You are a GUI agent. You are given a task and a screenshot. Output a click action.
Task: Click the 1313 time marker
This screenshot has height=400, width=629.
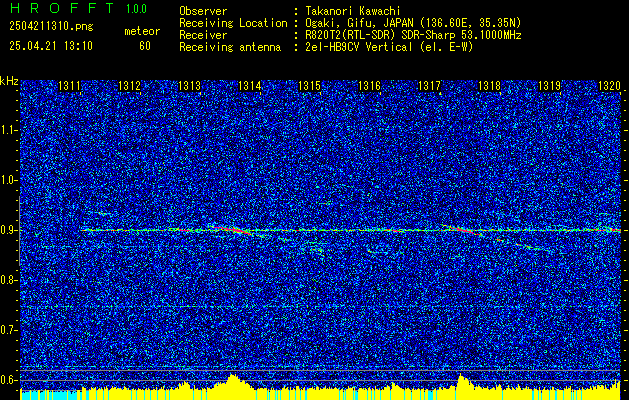click(x=189, y=85)
